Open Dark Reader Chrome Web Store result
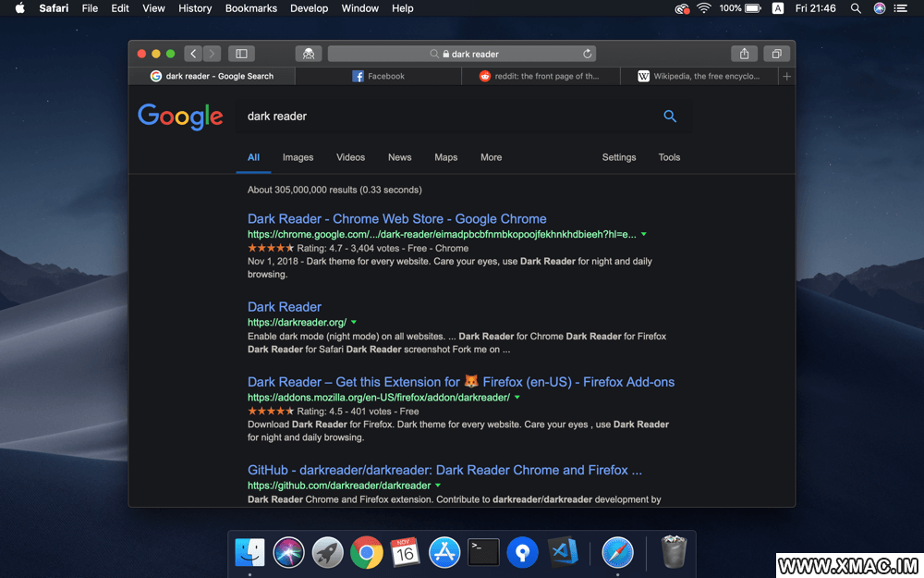 (396, 219)
